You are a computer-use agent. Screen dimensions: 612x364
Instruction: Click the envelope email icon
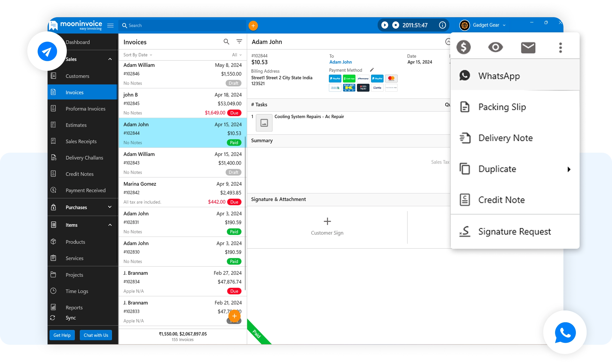pyautogui.click(x=528, y=48)
